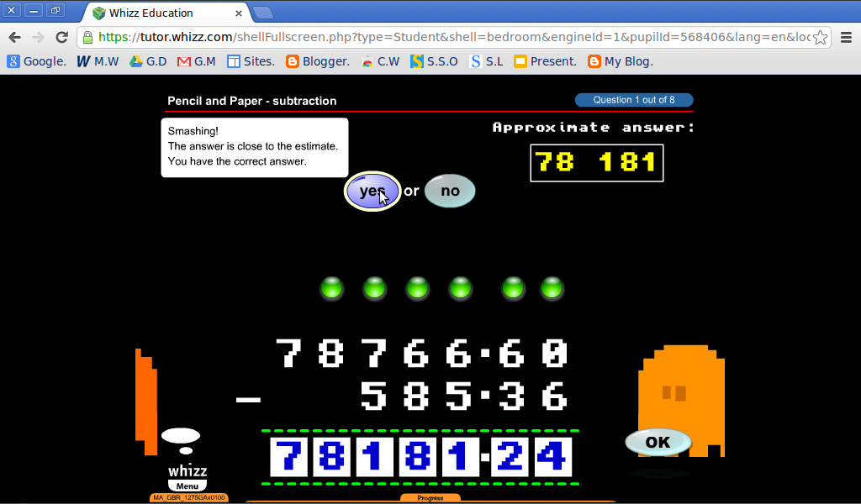Click the OK button beside the ghost

[658, 442]
